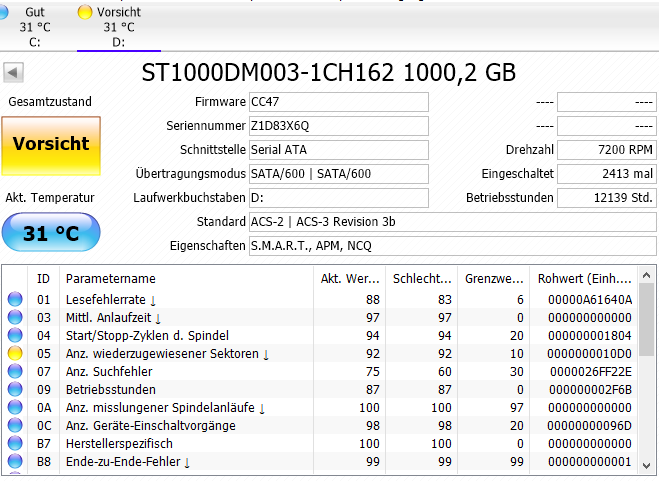Select Anz. Geräte-Einschaltvorgänge row
This screenshot has height=481, width=659.
point(320,426)
